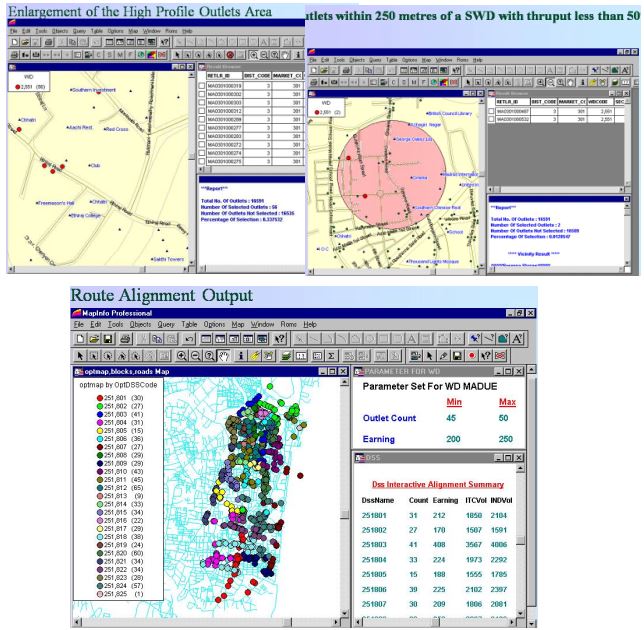Viewport: 644px width, 630px height.
Task: Click Help pointer icon in Route Alignment main toolbar
Action: click(280, 339)
